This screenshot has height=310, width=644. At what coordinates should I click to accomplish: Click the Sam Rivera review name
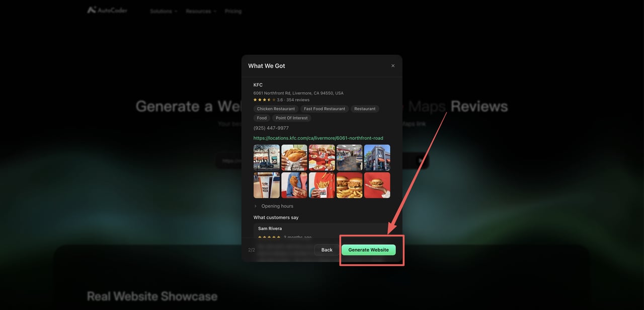(x=270, y=228)
